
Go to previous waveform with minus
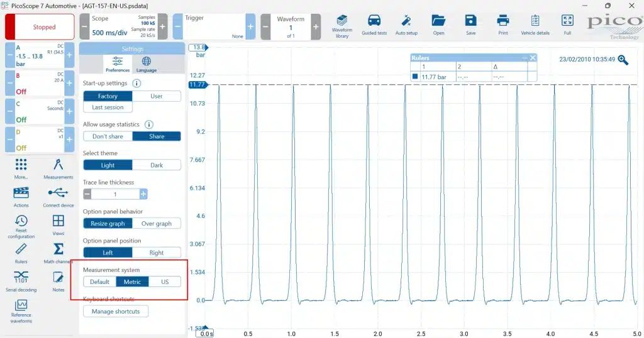point(266,26)
